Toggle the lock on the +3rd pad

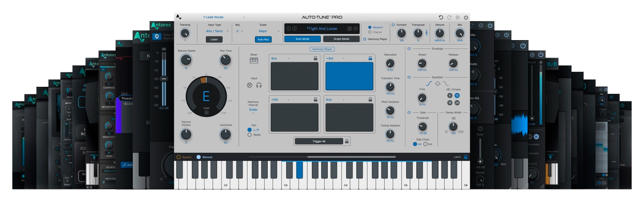(370, 58)
